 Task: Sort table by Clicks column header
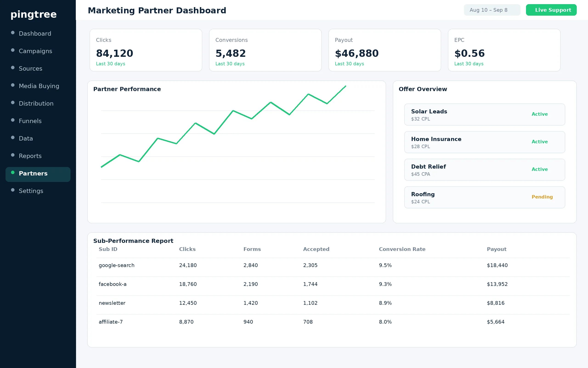coord(187,249)
